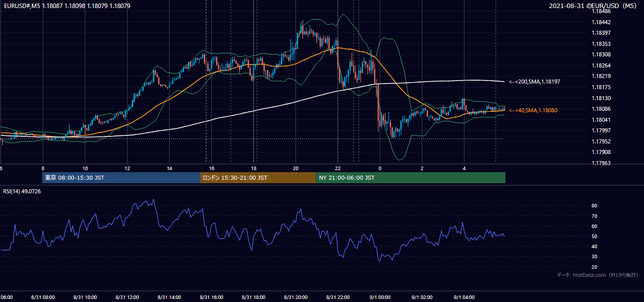Click price level 1.18041 on axis

tap(601, 120)
